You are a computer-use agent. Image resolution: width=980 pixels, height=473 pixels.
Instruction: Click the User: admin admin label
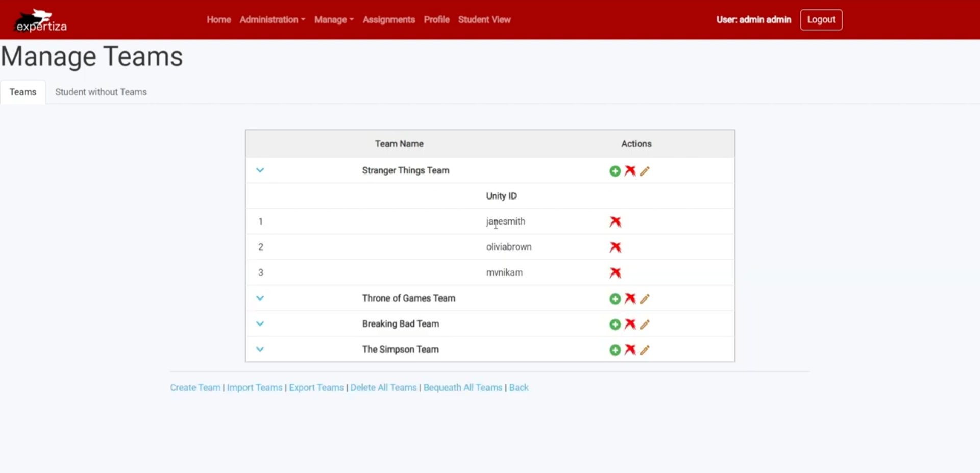pos(754,19)
